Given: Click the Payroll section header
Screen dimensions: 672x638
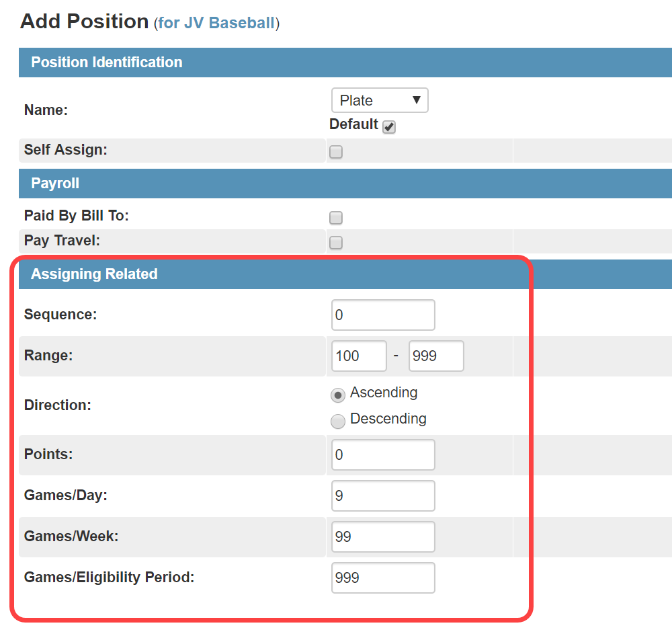Looking at the screenshot, I should click(345, 184).
